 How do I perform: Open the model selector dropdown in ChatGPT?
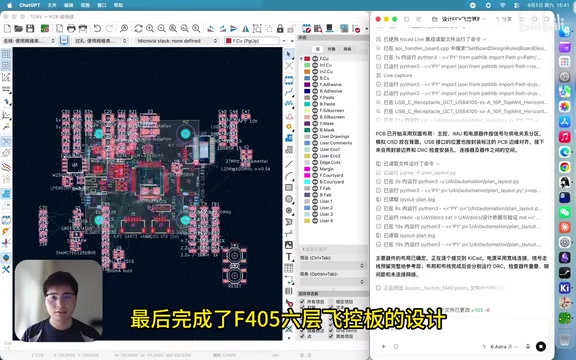504,346
